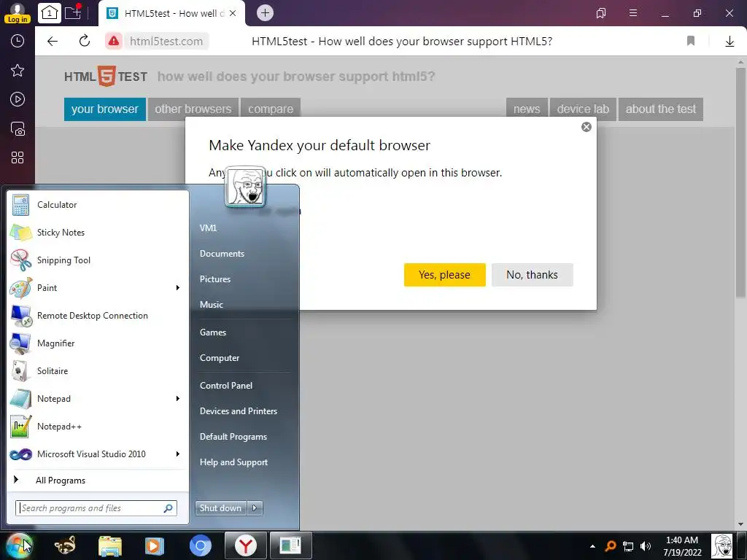Click the html5test.com address field

tap(166, 42)
